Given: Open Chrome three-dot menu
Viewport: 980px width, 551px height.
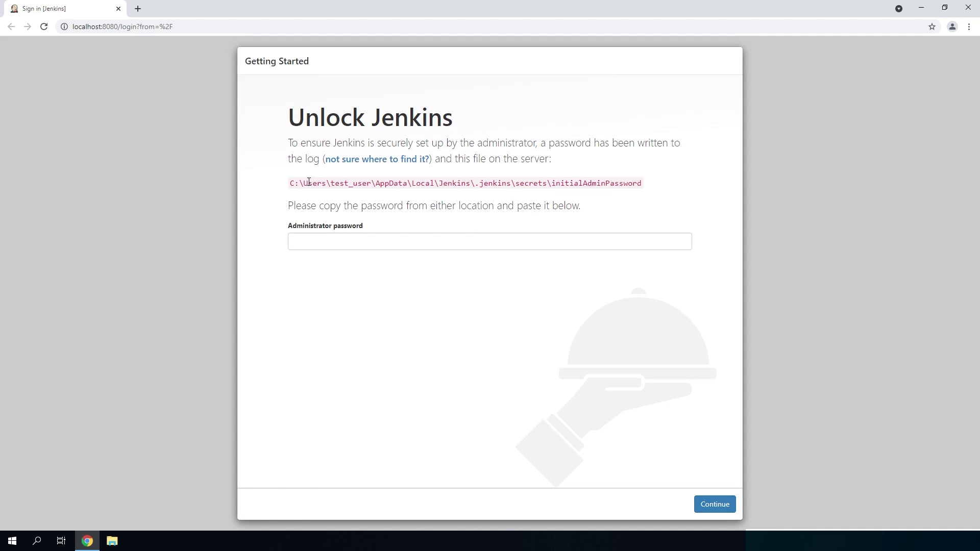Looking at the screenshot, I should pos(969,27).
